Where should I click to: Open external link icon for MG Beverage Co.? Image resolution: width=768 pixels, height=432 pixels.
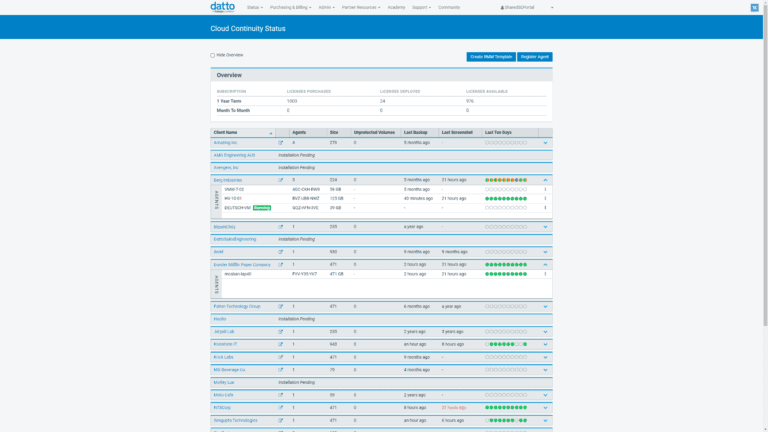(x=281, y=370)
